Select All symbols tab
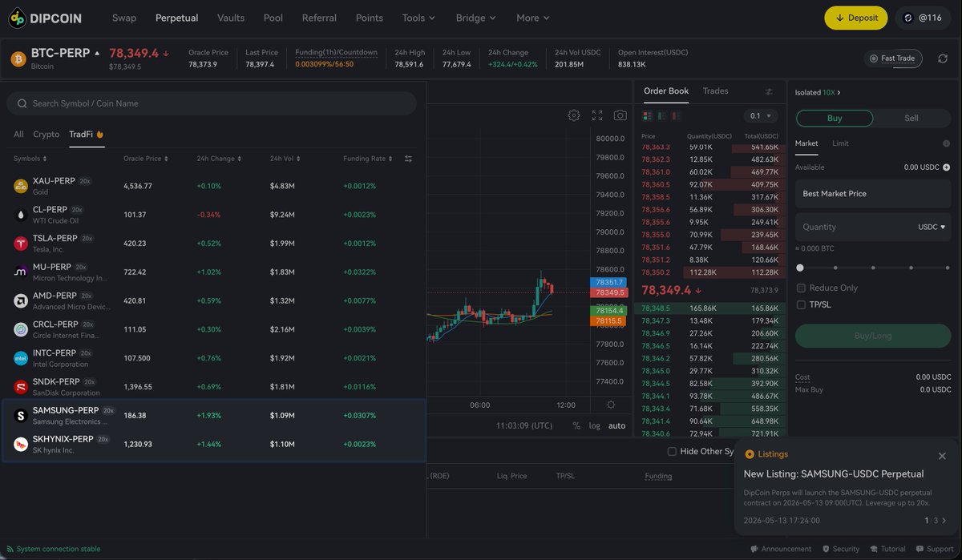962x560 pixels. 18,135
